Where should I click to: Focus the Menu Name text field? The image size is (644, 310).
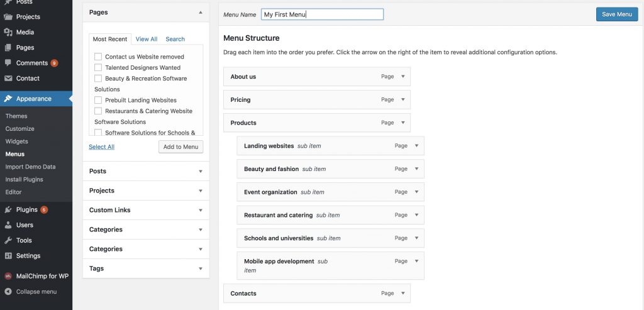point(323,14)
